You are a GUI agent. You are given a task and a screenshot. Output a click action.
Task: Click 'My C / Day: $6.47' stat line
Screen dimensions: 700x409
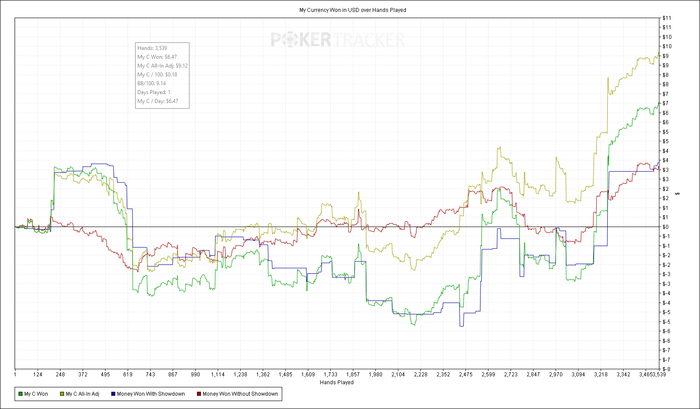pyautogui.click(x=158, y=101)
